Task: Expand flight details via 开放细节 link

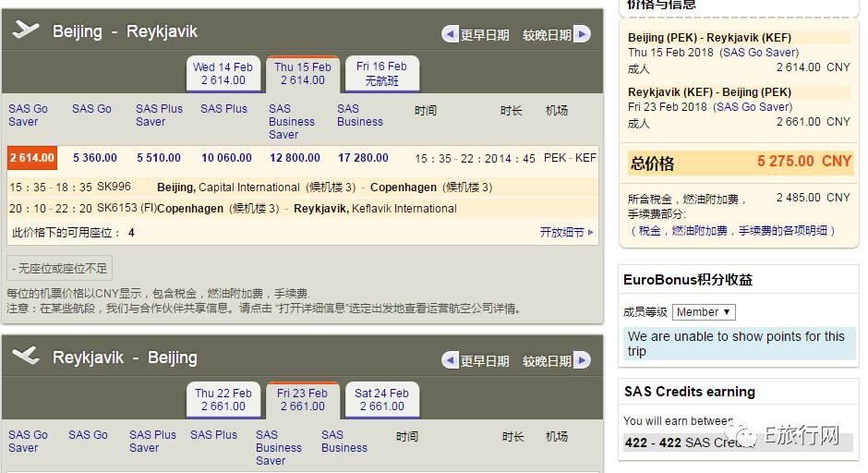Action: 566,233
